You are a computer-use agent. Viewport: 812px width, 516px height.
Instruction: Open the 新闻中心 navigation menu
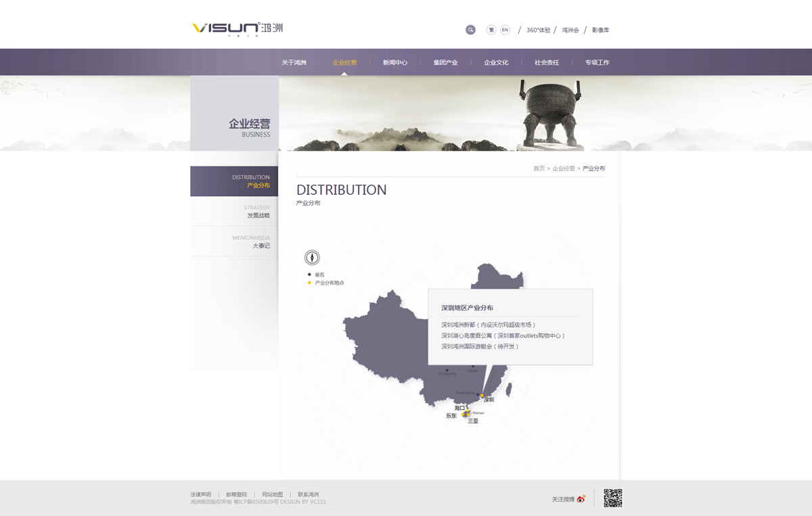click(395, 62)
